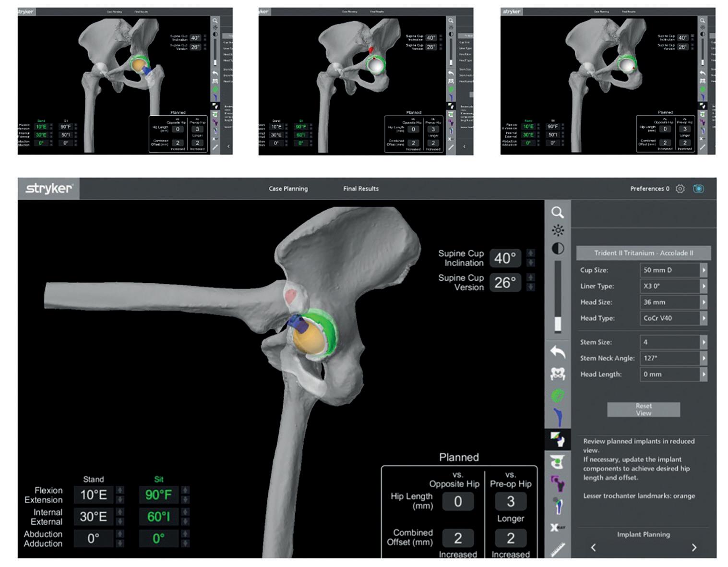Click the Stryker logo

click(x=49, y=189)
